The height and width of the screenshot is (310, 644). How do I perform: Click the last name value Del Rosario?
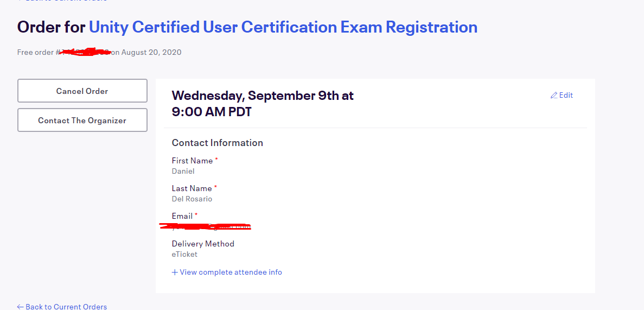192,199
